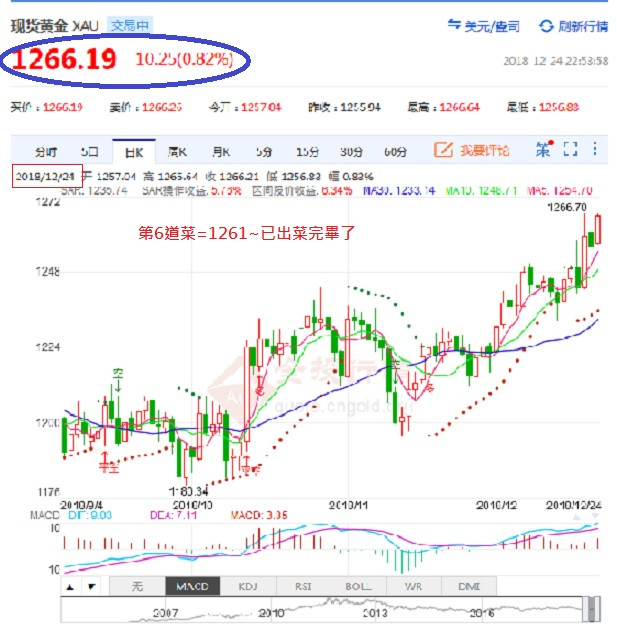The height and width of the screenshot is (631, 617).
Task: Select the KDJ indicator button
Action: pyautogui.click(x=248, y=587)
